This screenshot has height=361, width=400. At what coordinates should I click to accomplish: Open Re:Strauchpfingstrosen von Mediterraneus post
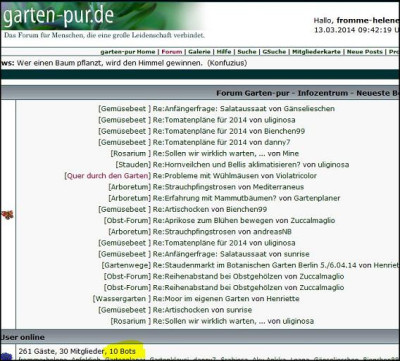tap(228, 187)
